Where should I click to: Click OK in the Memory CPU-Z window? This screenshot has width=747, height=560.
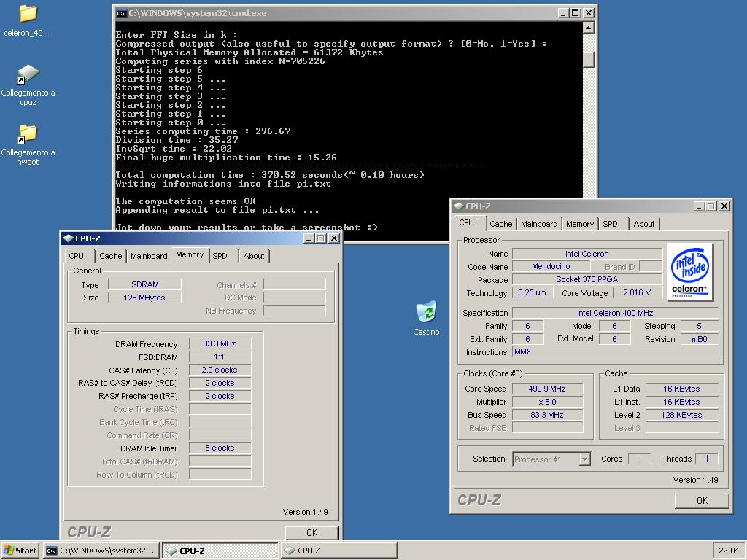click(311, 532)
